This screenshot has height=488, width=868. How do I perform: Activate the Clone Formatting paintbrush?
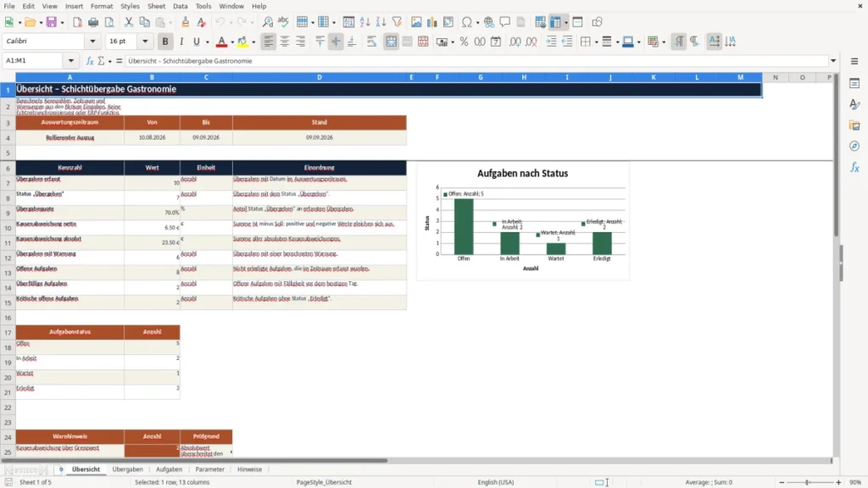point(186,22)
